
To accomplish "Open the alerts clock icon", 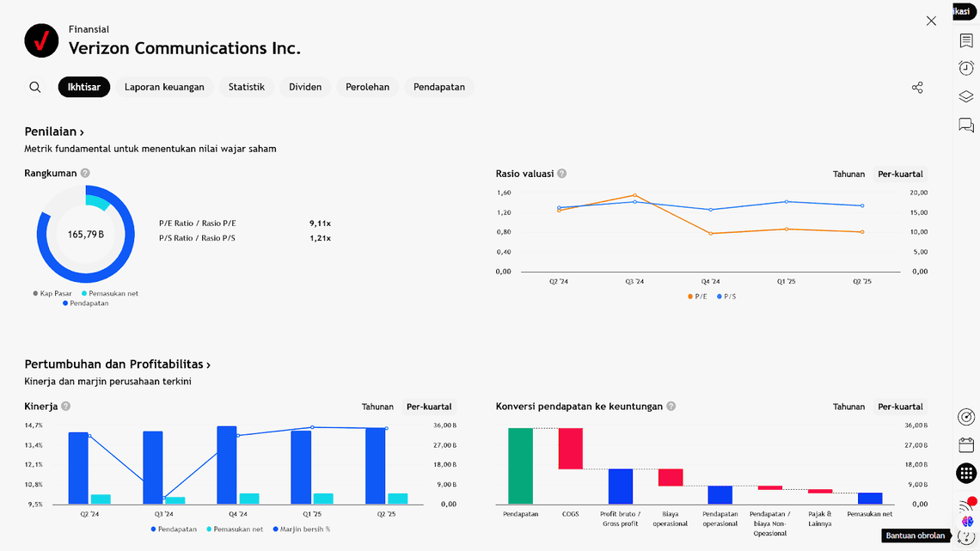I will [x=966, y=69].
